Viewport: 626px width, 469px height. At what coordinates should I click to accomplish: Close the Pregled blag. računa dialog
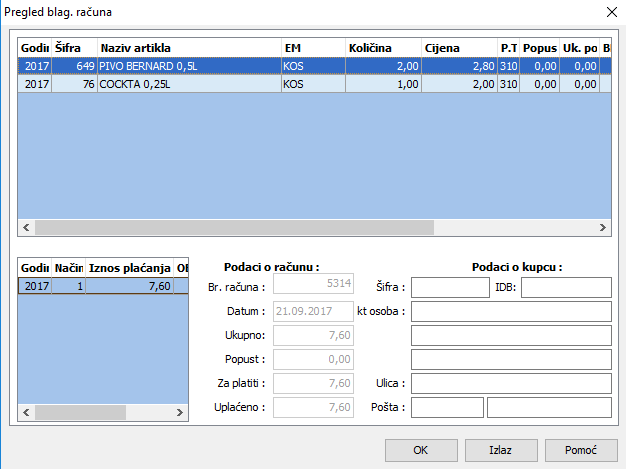(x=611, y=12)
